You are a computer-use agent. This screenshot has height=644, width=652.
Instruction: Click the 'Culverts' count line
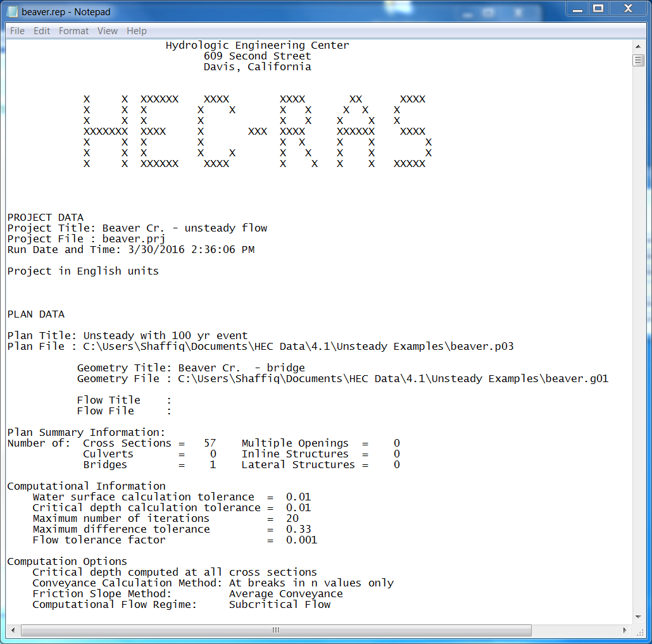(x=149, y=454)
